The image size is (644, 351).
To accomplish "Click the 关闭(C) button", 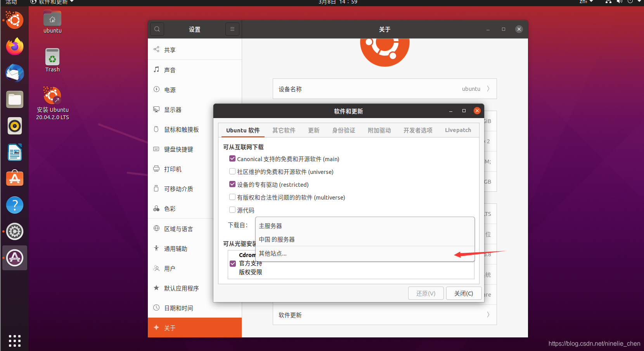I will click(464, 293).
